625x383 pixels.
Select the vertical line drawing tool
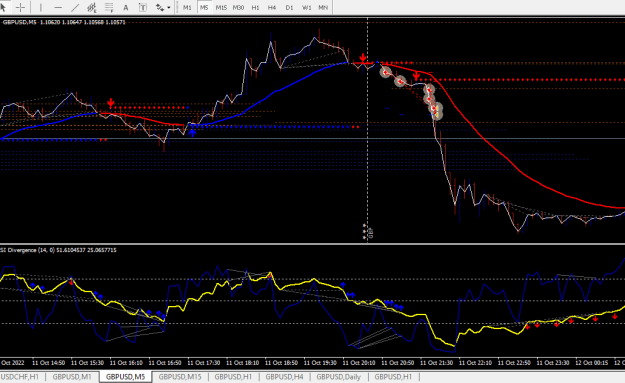coord(41,7)
